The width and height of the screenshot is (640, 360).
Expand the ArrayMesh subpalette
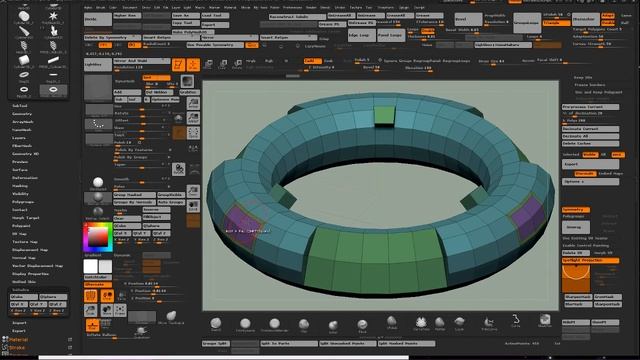(23, 122)
